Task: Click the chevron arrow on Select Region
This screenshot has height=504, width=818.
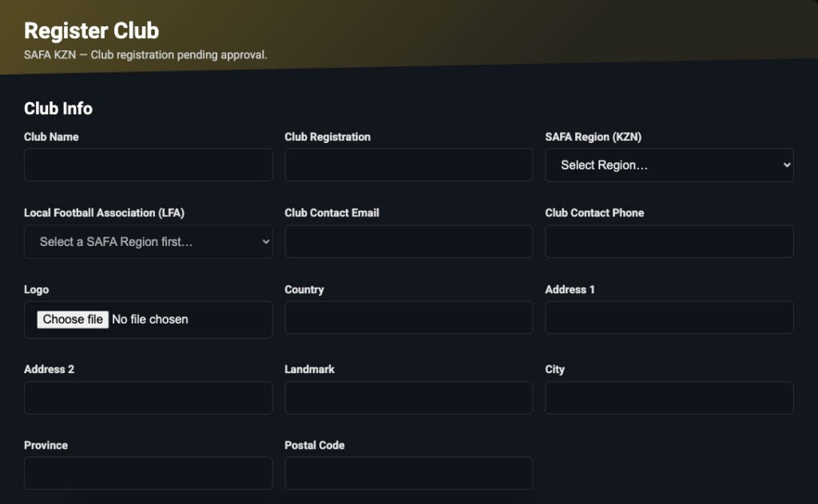Action: [x=786, y=165]
